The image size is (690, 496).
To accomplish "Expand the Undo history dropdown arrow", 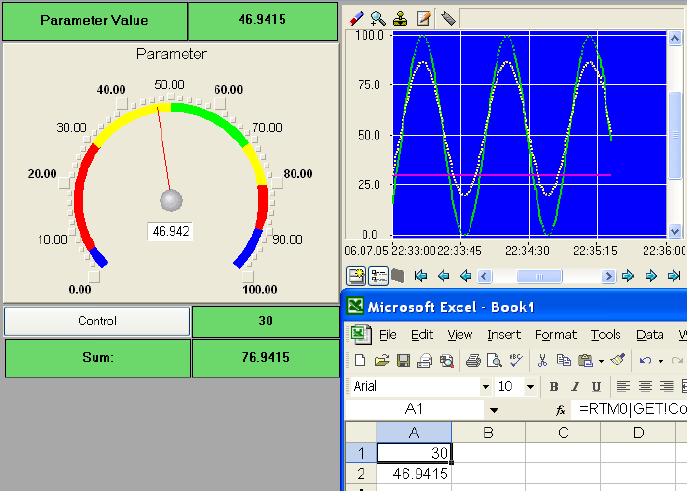I will (x=661, y=361).
